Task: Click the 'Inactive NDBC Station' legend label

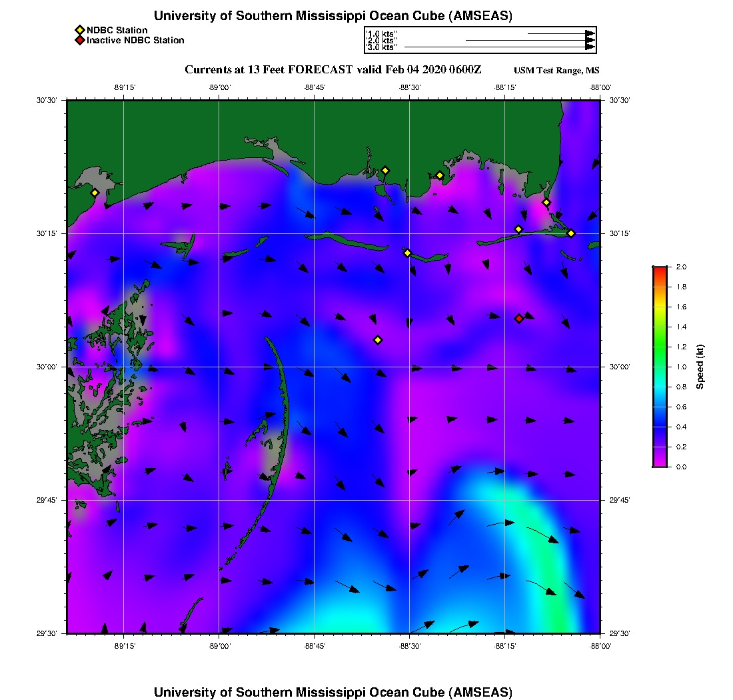Action: pyautogui.click(x=135, y=41)
